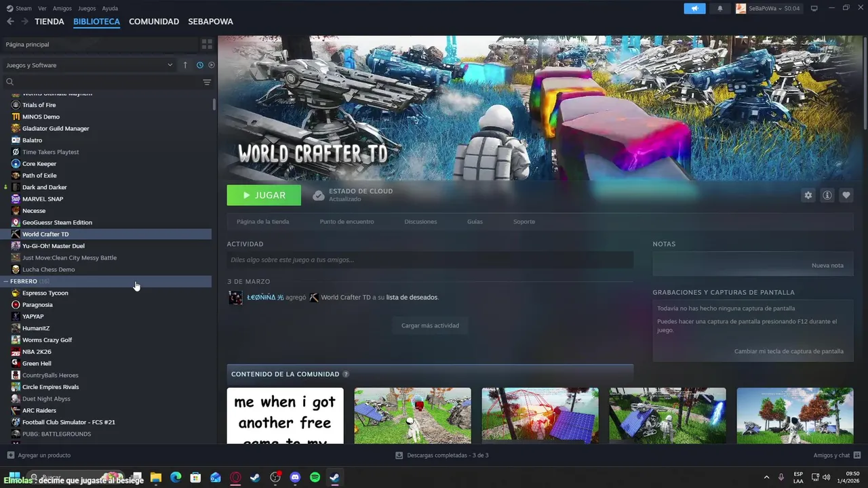Add World Crafter TD to favorites heart icon
868x488 pixels.
(846, 195)
